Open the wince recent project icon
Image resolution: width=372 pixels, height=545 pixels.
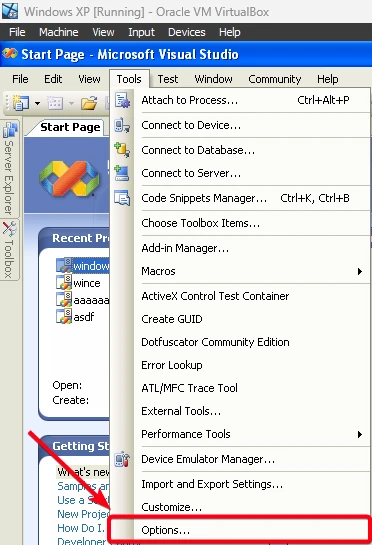pos(64,283)
